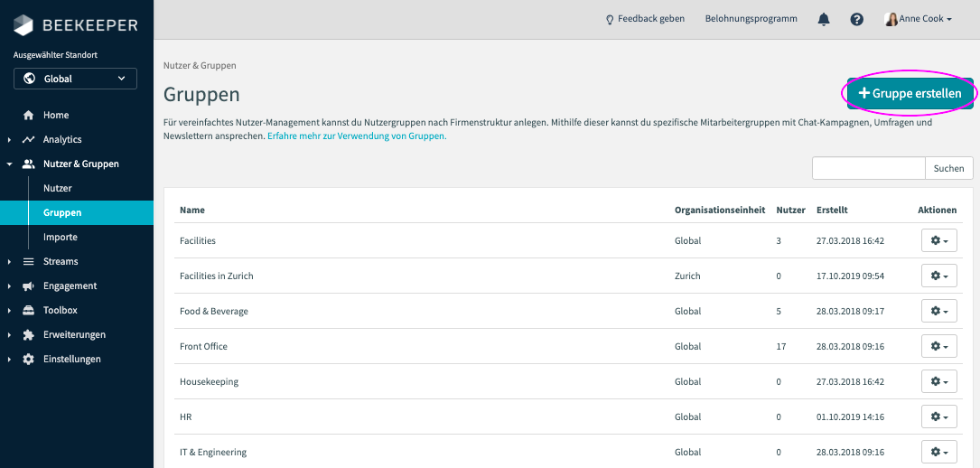Collapse the Nutzer & Gruppen section
This screenshot has width=980, height=468.
(9, 164)
